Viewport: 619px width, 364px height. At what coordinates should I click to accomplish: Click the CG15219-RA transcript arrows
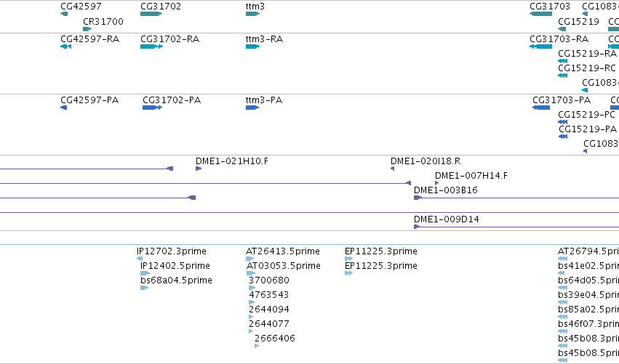[x=562, y=61]
